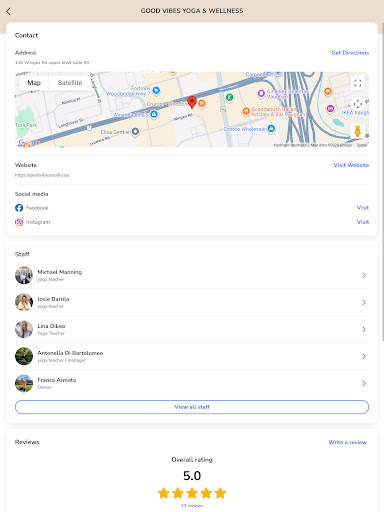Click Lina DiLeo's avatar photo
The image size is (384, 512).
click(24, 329)
